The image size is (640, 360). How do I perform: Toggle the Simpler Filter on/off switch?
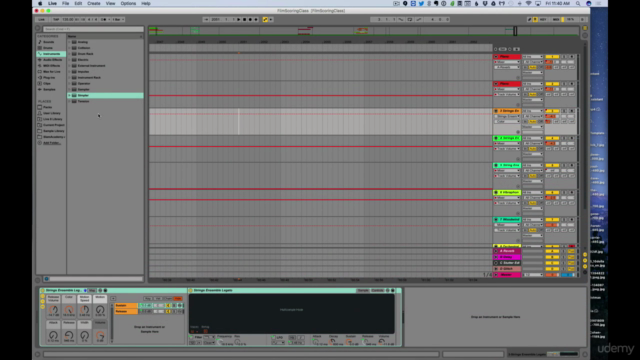click(x=191, y=338)
